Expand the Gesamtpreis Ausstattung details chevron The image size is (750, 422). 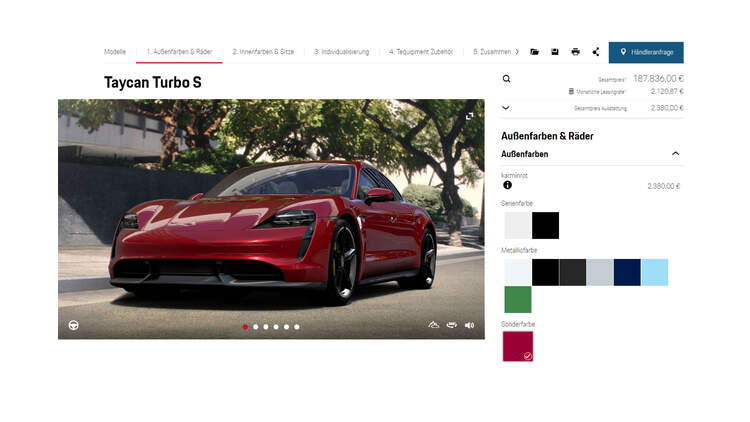[x=506, y=108]
